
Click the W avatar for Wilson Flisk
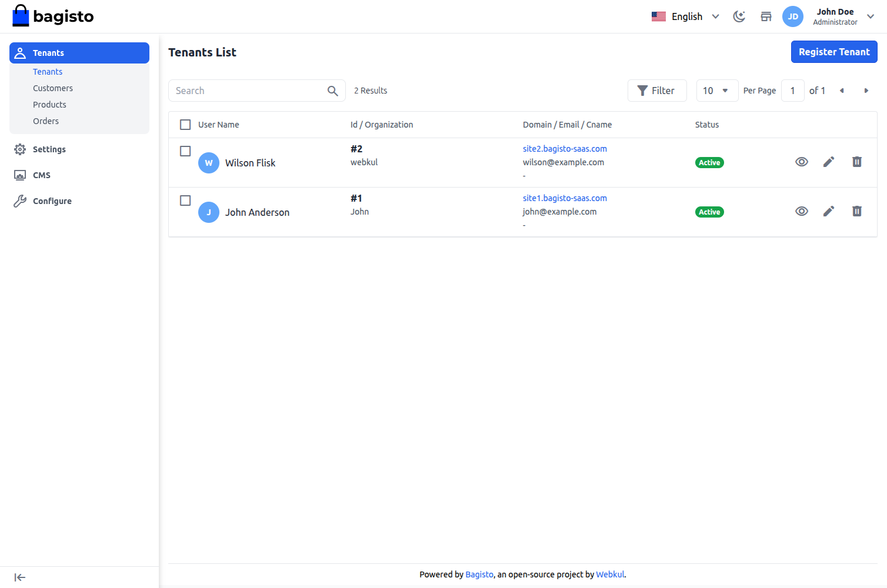pyautogui.click(x=209, y=163)
